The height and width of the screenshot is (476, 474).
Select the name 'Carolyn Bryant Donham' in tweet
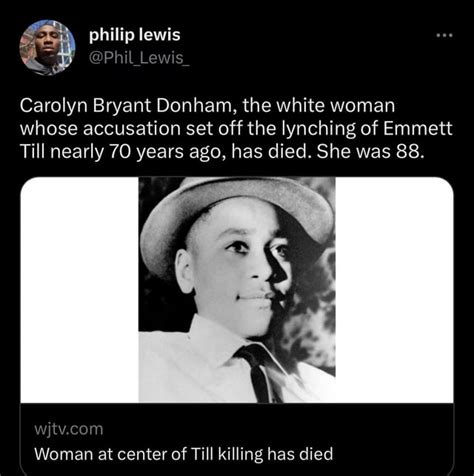coord(126,106)
